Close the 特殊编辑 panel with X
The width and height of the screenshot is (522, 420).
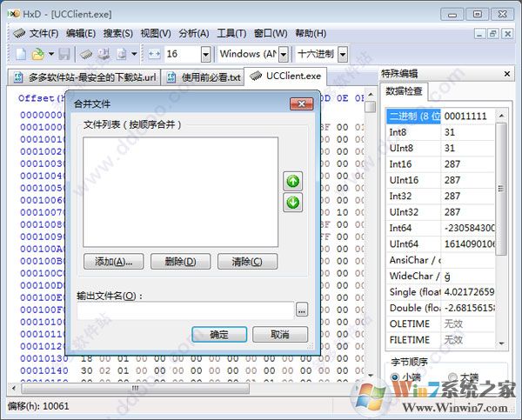[x=506, y=74]
